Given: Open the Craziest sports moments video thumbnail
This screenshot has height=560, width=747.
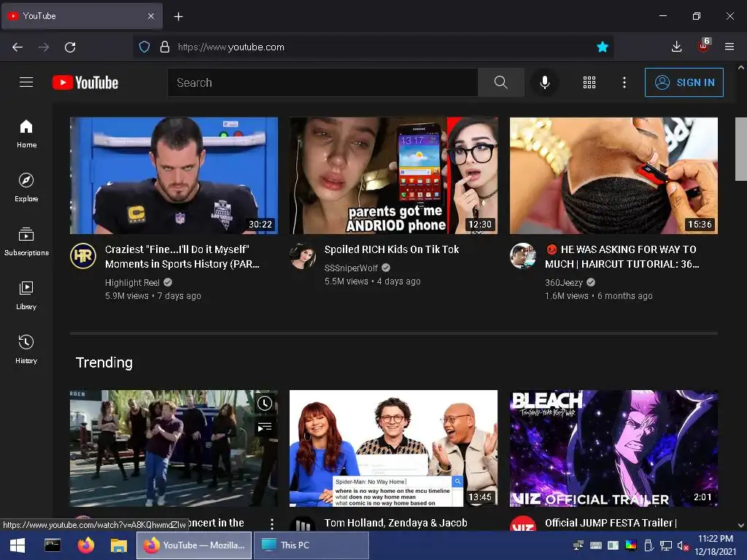Looking at the screenshot, I should point(174,176).
